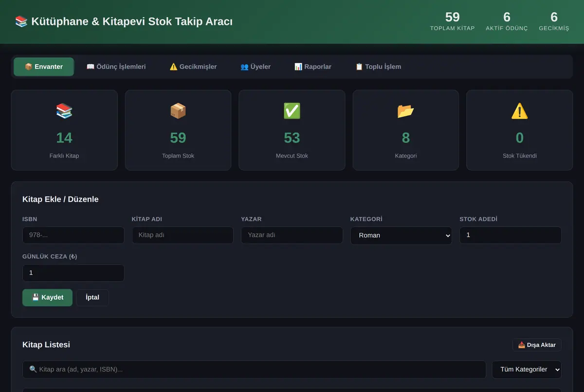The width and height of the screenshot is (584, 392).
Task: Open the Gecikmişler tab
Action: click(193, 67)
